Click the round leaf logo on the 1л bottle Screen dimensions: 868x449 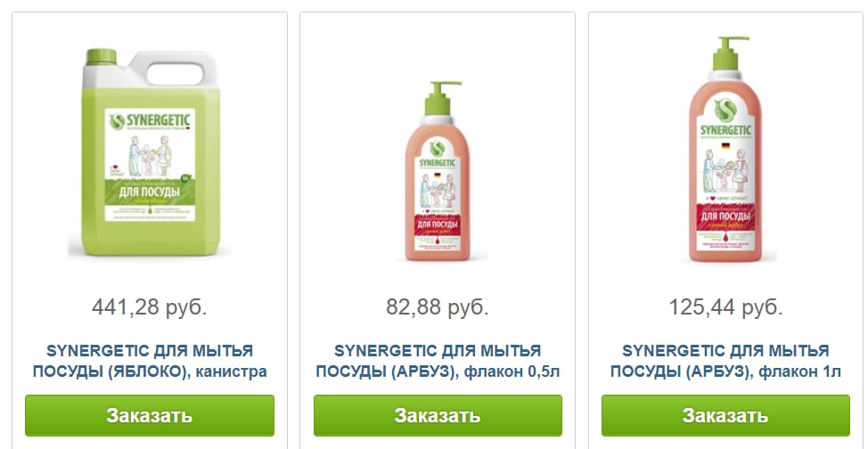(x=725, y=110)
